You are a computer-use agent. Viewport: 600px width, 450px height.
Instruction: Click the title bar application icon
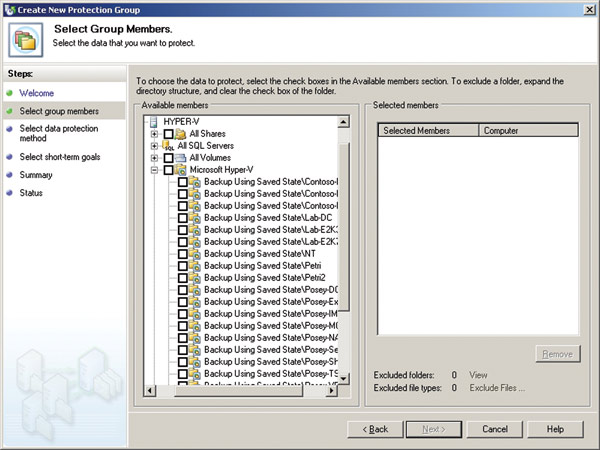(10, 10)
